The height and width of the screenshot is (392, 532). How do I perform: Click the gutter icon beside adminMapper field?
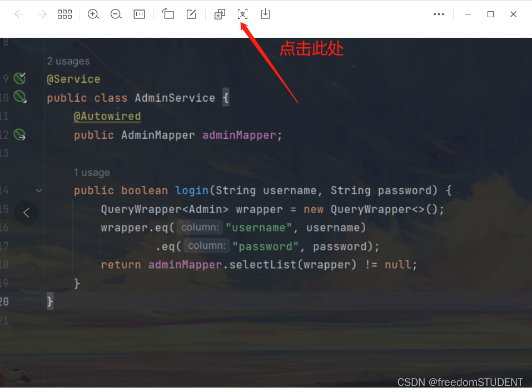(x=19, y=135)
